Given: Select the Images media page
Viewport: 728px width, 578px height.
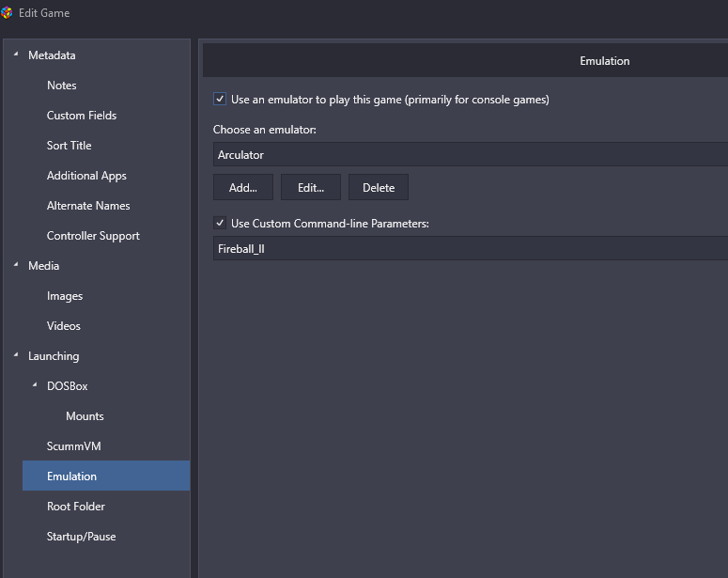Looking at the screenshot, I should tap(65, 296).
